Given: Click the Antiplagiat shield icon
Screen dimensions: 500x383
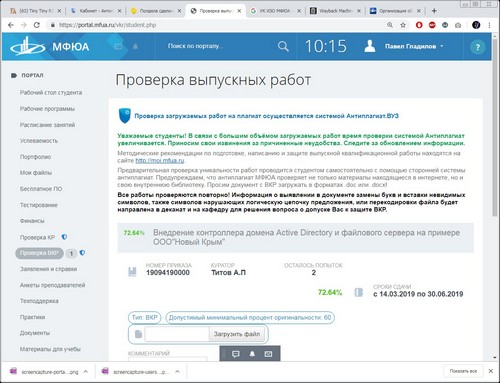Looking at the screenshot, I should point(125,116).
